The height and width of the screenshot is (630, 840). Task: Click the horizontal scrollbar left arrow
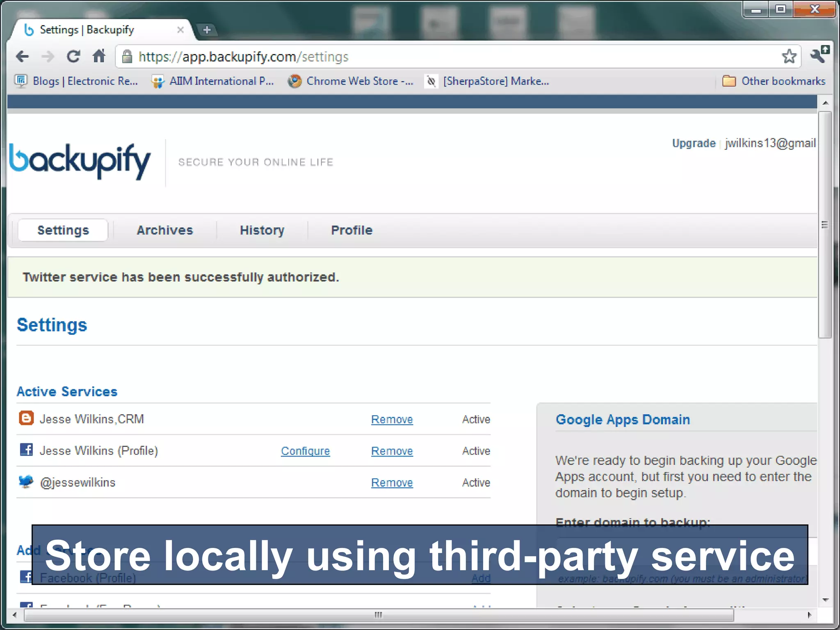(15, 615)
